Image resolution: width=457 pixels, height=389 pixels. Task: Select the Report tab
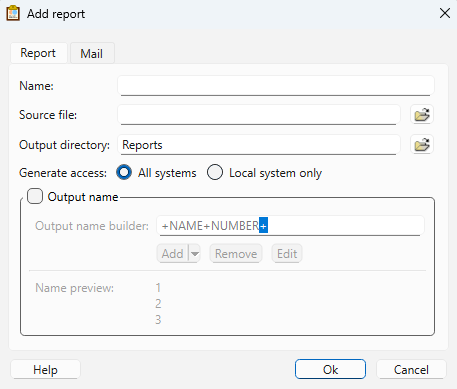[x=38, y=53]
